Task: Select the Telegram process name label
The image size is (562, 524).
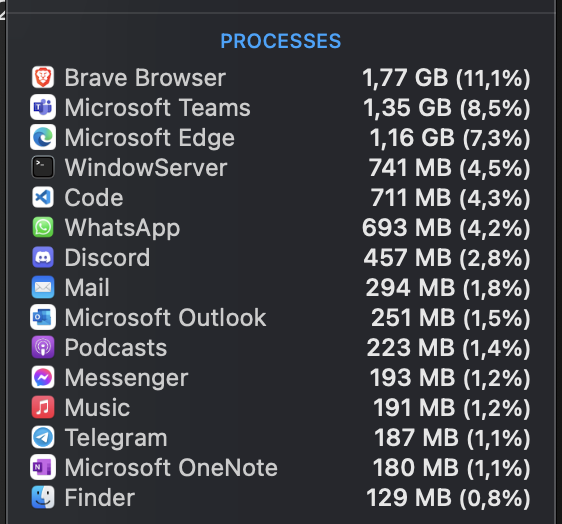Action: 116,438
